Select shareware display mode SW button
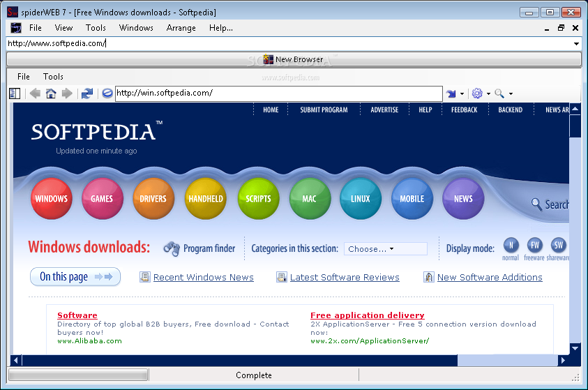 pos(559,246)
